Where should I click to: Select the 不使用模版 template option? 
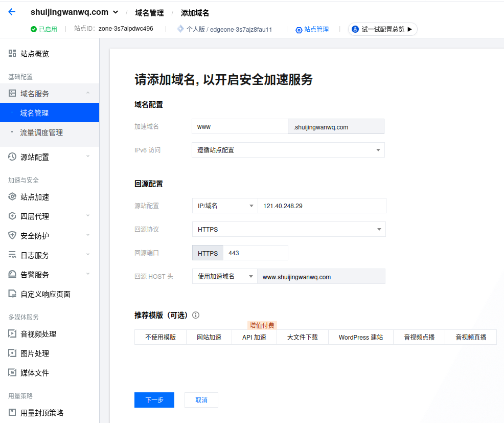pos(161,337)
